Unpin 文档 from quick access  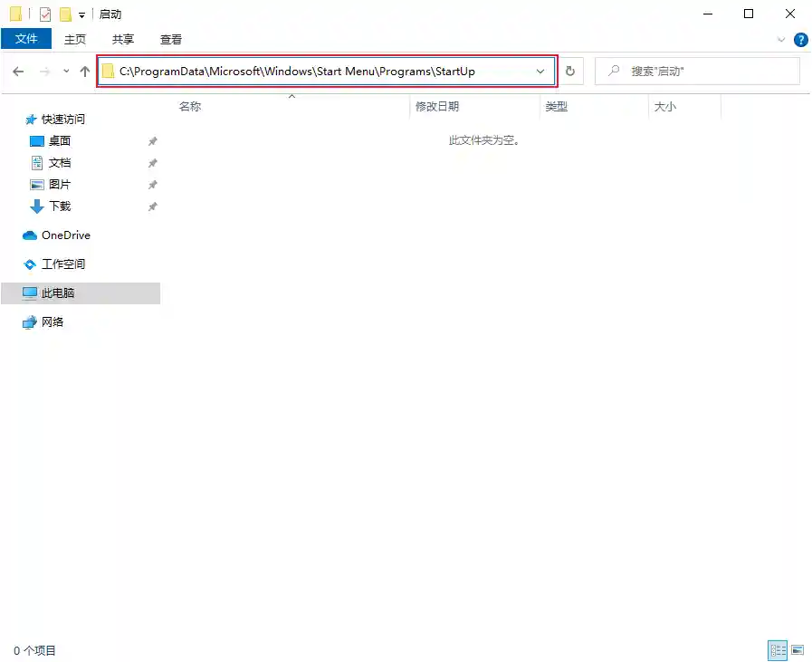coord(152,162)
